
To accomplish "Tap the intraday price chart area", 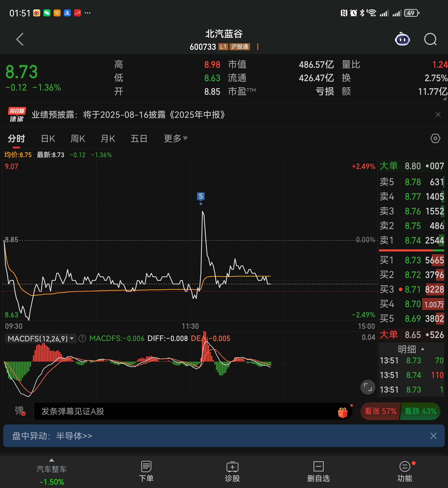I will (190, 240).
